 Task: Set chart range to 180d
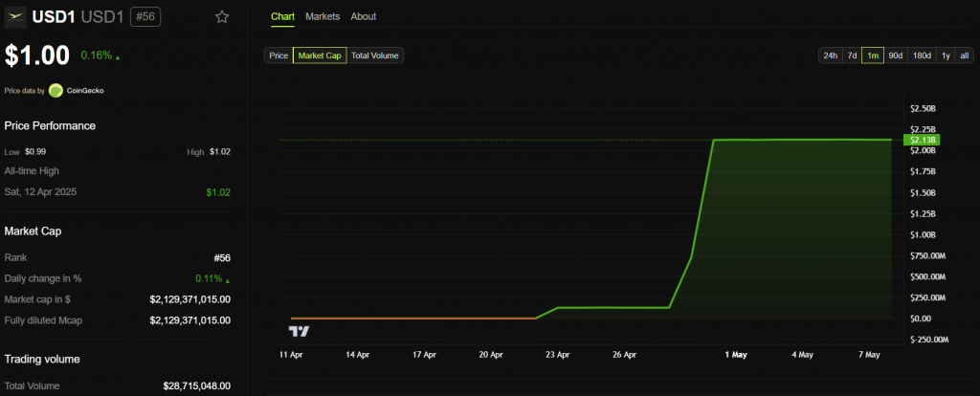[x=922, y=55]
